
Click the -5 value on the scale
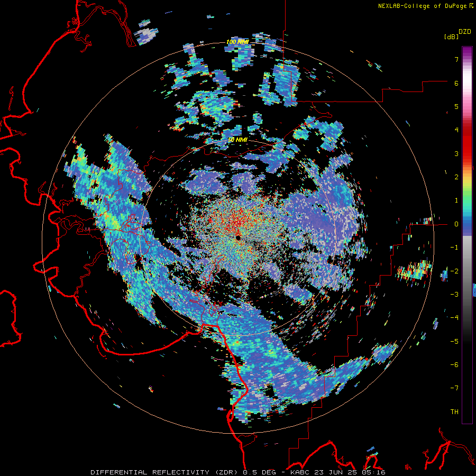(x=454, y=341)
